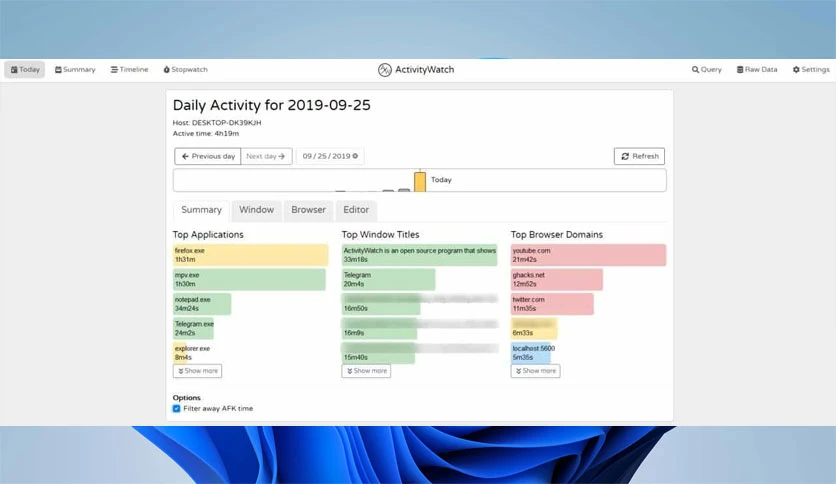Open the Today view in navbar
This screenshot has height=484, width=836.
25,69
